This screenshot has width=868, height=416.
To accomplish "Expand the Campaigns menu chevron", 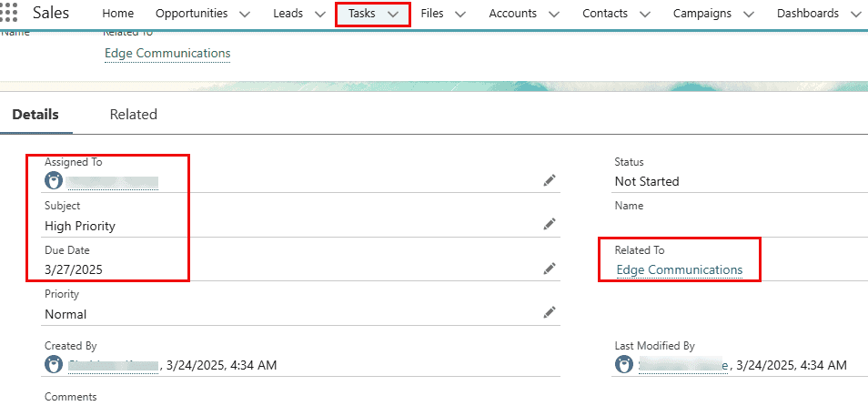I will tap(749, 15).
